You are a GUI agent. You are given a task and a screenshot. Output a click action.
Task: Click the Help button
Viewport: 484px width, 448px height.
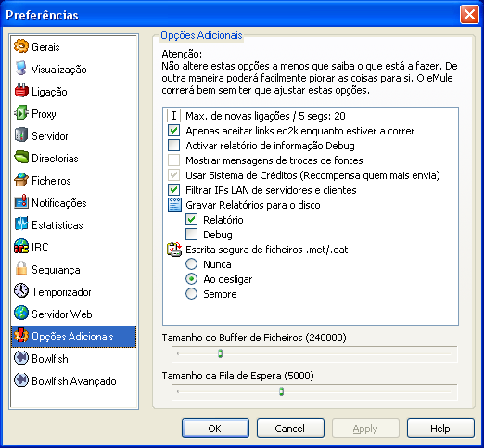coord(440,429)
